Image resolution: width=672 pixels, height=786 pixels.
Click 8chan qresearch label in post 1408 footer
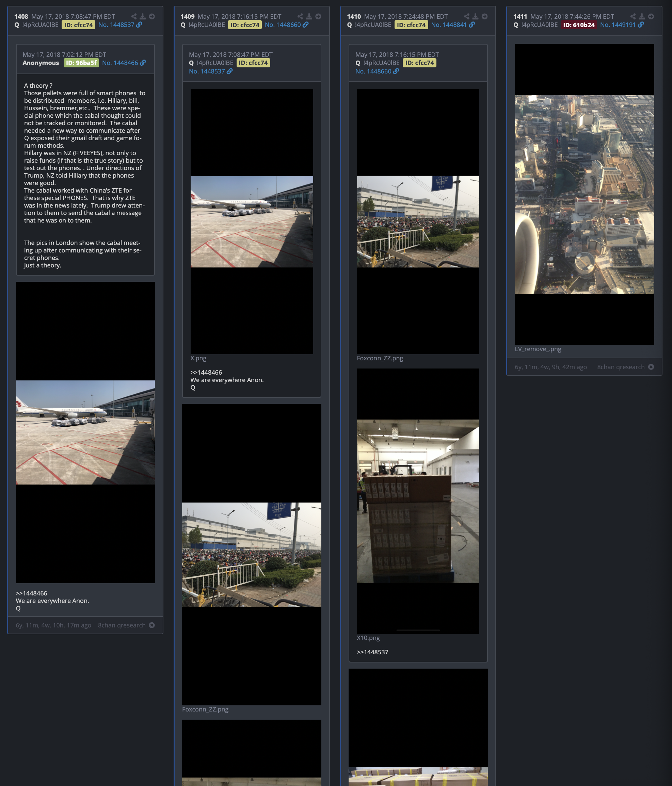(x=122, y=625)
